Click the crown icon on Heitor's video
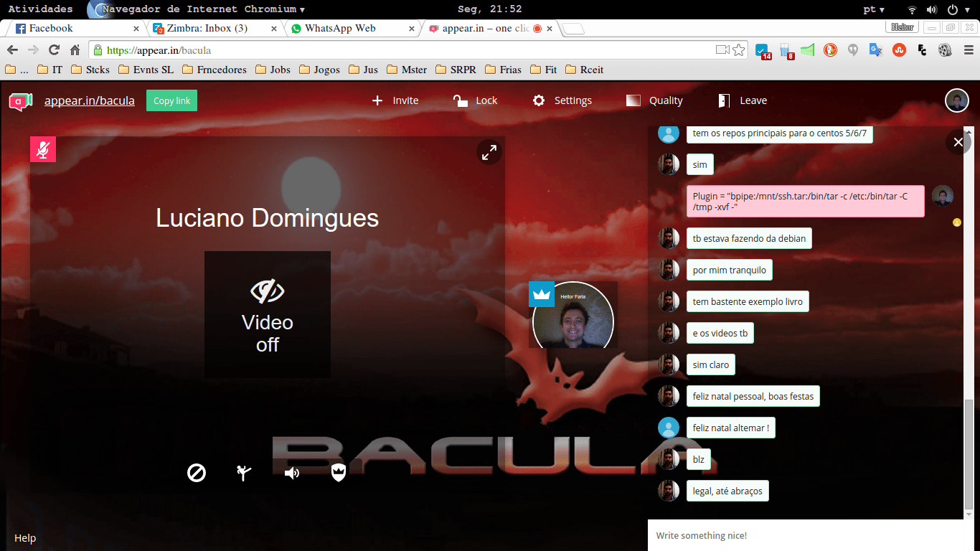 [542, 294]
